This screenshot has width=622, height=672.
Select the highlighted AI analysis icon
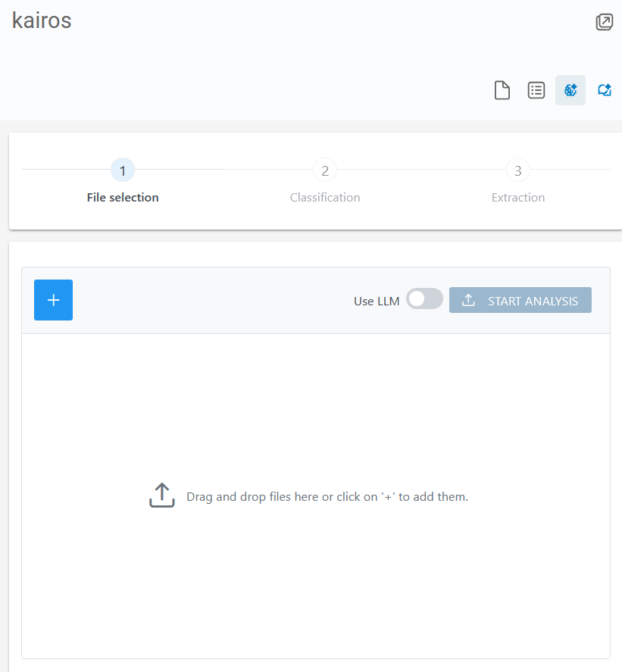[x=570, y=90]
